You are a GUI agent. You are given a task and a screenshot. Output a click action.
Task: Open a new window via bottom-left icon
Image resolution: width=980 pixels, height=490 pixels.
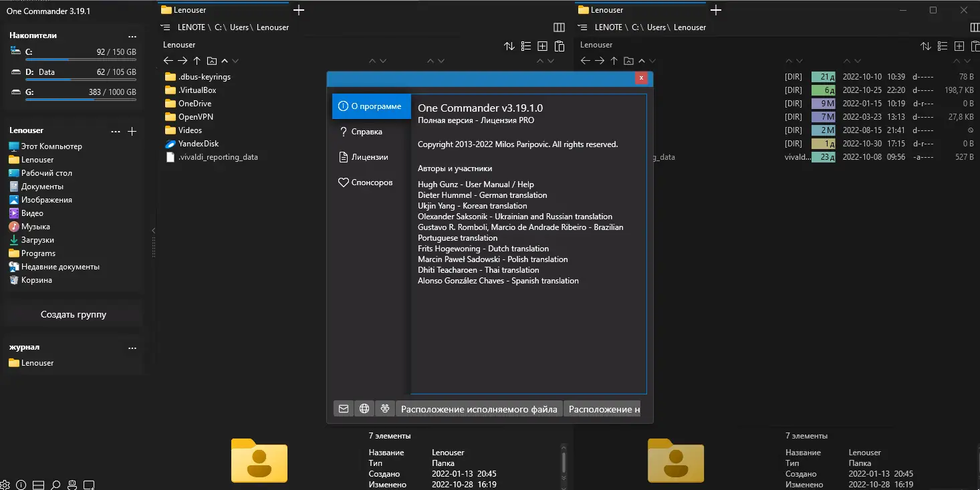[89, 485]
